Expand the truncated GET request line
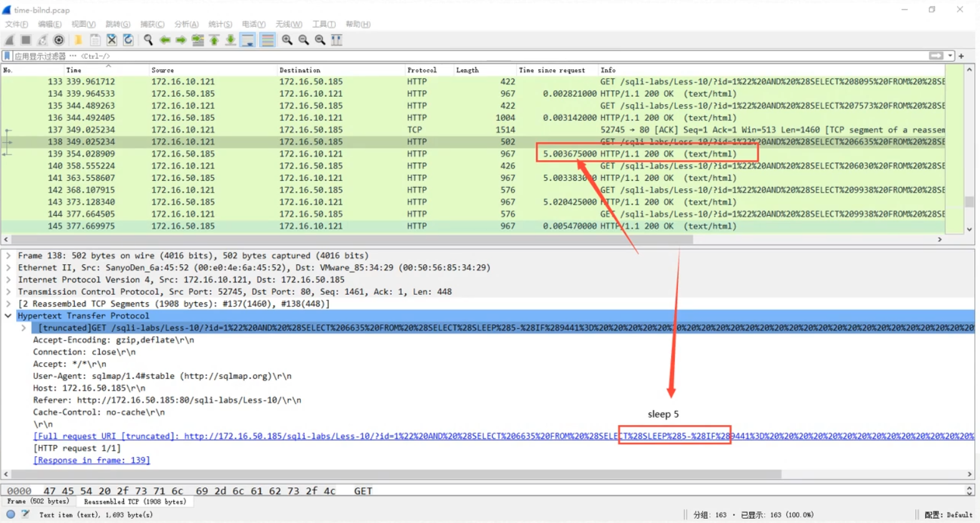The width and height of the screenshot is (980, 523). 24,328
